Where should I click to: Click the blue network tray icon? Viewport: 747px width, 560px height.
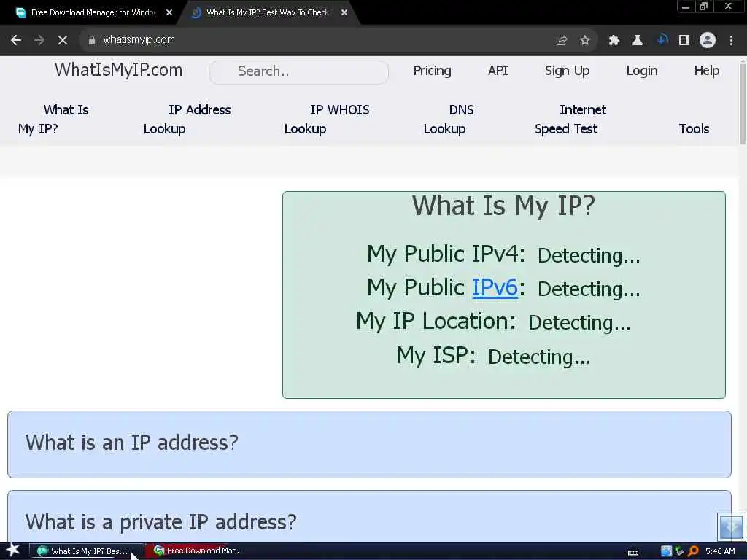pos(667,551)
